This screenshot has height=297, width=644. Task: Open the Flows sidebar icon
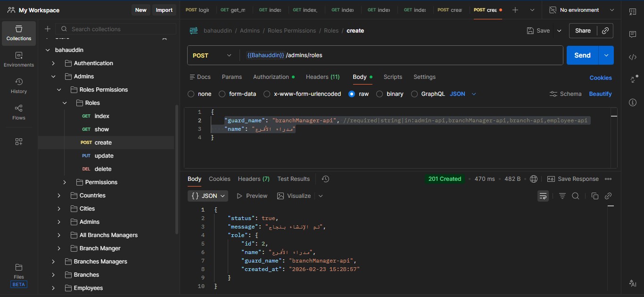coord(19,112)
